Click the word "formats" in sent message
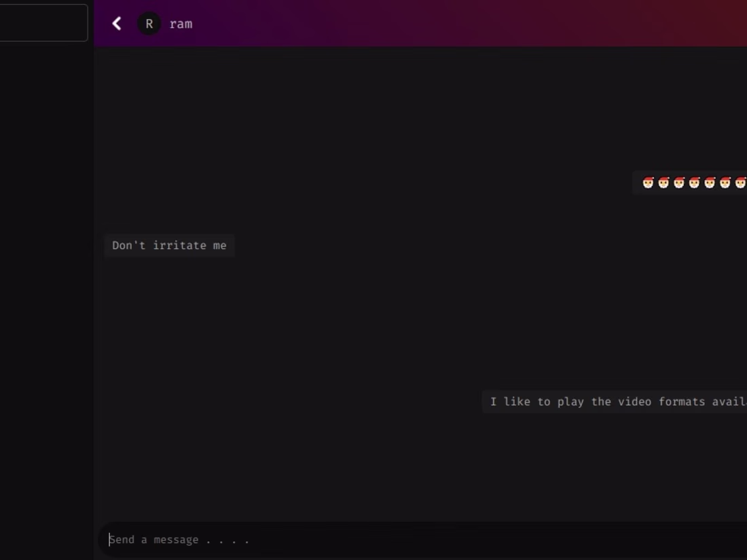747x560 pixels. (x=682, y=402)
